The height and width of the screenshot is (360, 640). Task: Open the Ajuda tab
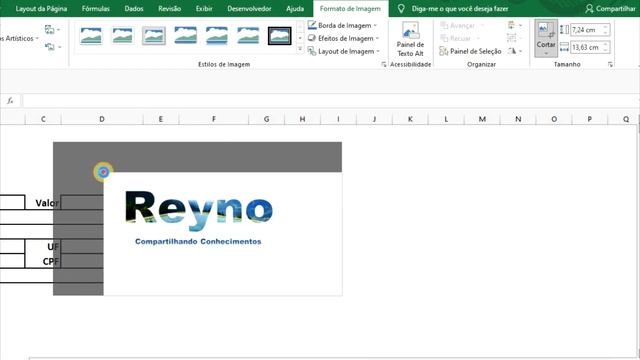pos(295,9)
